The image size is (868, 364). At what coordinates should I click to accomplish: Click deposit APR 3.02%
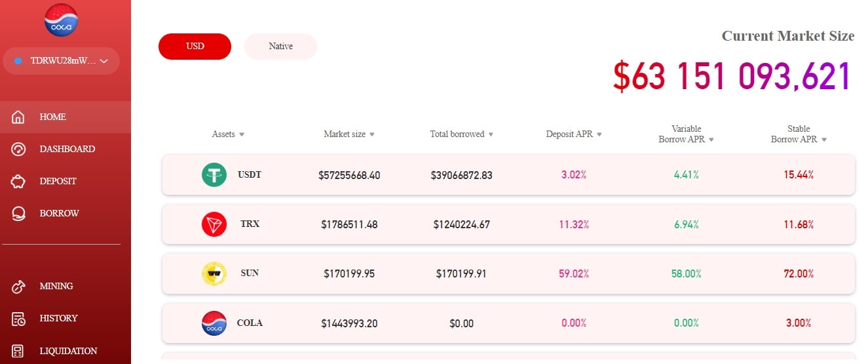[574, 175]
